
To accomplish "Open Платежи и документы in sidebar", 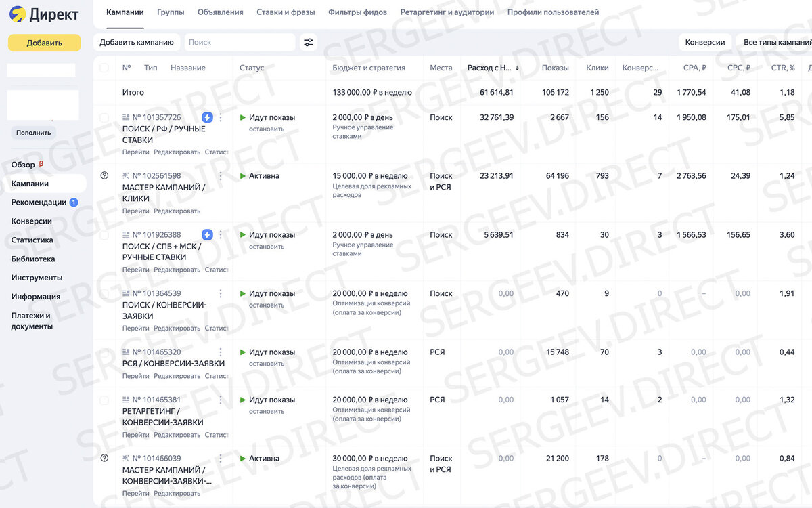I will click(32, 321).
